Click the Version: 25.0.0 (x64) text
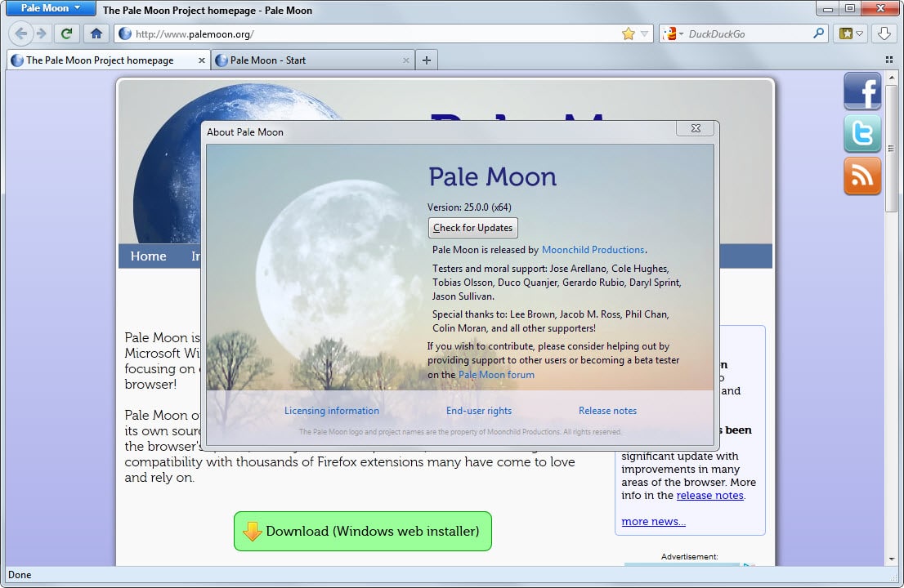The width and height of the screenshot is (904, 588). click(x=469, y=207)
